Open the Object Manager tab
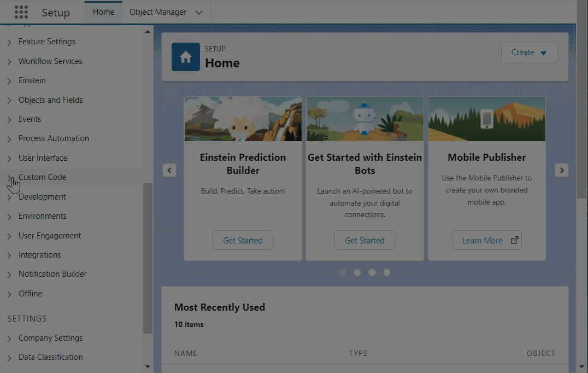The width and height of the screenshot is (588, 373). tap(158, 12)
